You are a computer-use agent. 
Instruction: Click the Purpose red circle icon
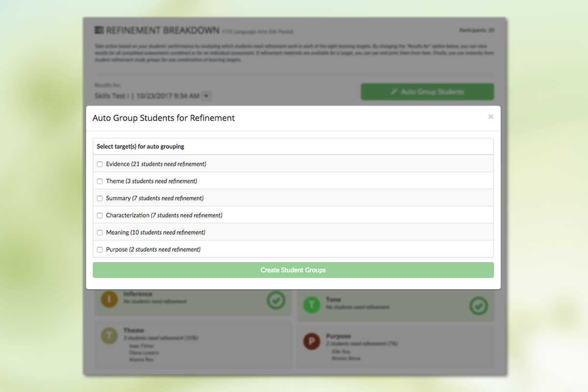coord(312,341)
